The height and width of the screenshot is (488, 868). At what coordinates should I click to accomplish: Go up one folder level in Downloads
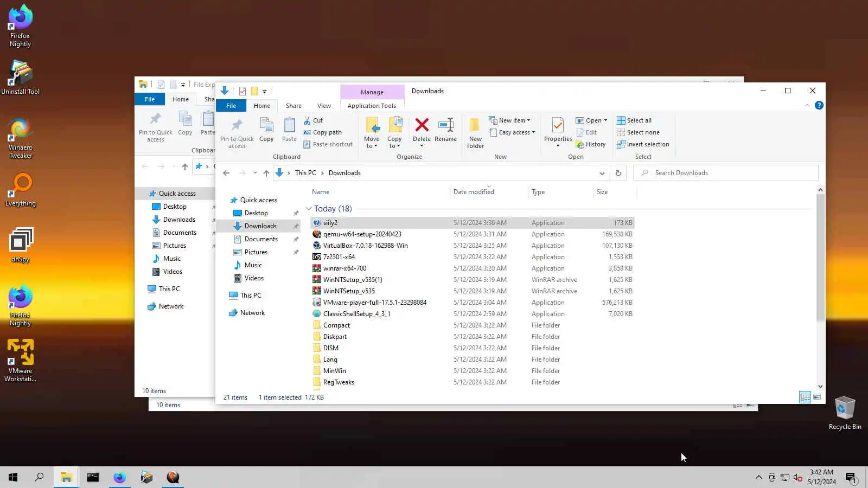(266, 173)
